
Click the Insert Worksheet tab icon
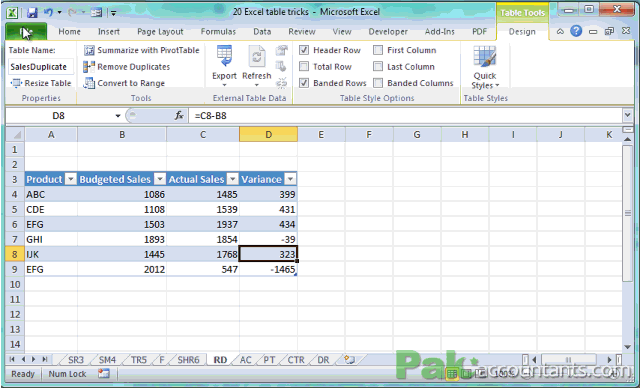(349, 359)
